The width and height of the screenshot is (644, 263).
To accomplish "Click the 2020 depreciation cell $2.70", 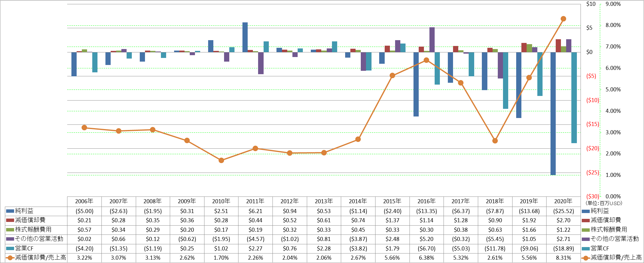I will [563, 220].
